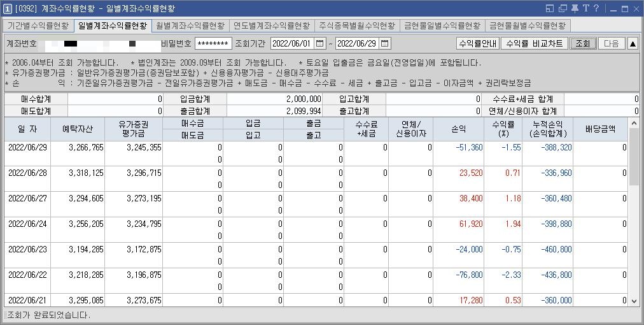Collapse the info panel with ▲ button
Viewport: 644px width, 325px height.
pyautogui.click(x=633, y=43)
